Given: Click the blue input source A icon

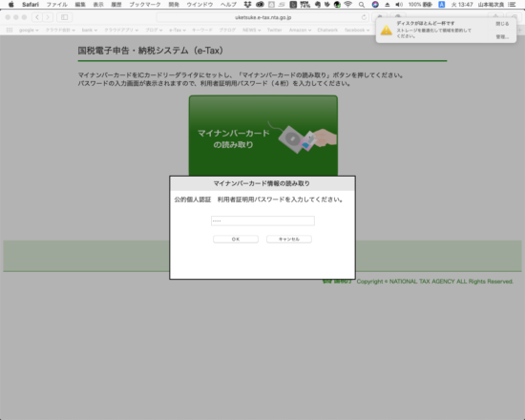Looking at the screenshot, I should tap(442, 5).
